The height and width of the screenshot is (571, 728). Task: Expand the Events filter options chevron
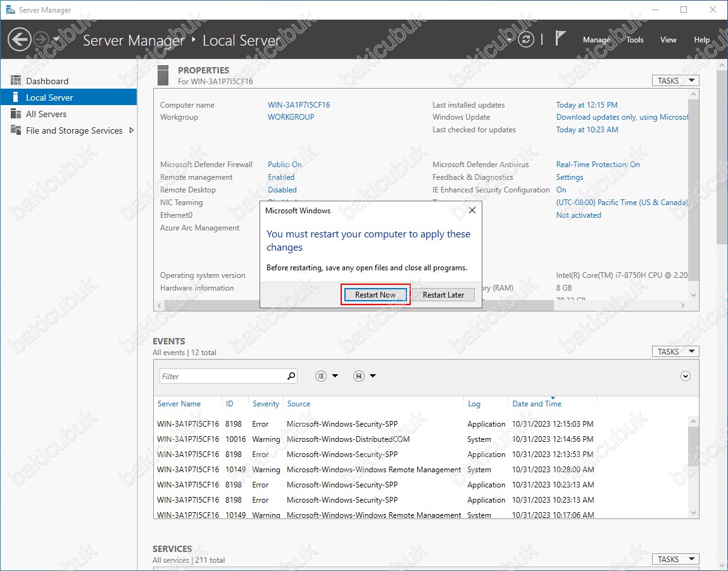pyautogui.click(x=686, y=376)
